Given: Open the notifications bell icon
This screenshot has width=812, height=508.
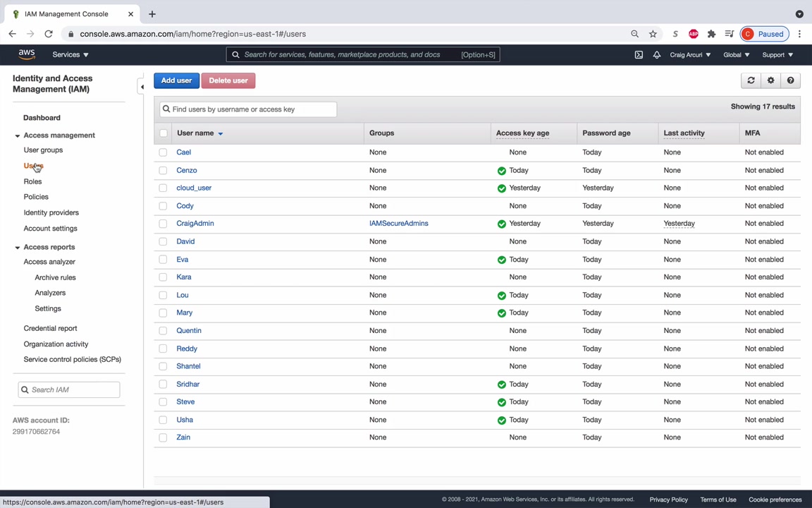Looking at the screenshot, I should pyautogui.click(x=657, y=55).
